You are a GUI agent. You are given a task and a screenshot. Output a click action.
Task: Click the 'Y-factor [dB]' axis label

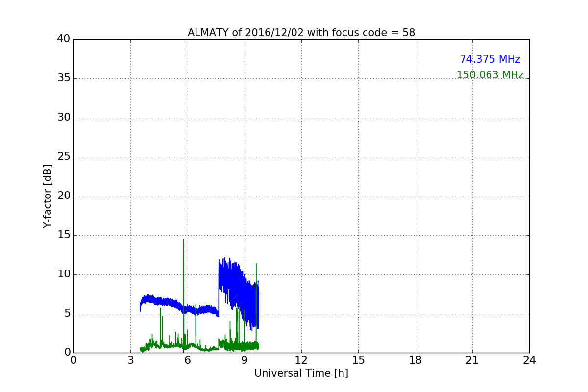(x=48, y=196)
